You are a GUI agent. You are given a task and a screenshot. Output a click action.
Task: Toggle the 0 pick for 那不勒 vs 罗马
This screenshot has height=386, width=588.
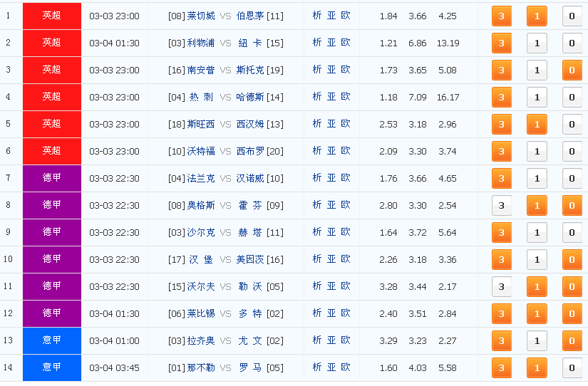coord(572,367)
